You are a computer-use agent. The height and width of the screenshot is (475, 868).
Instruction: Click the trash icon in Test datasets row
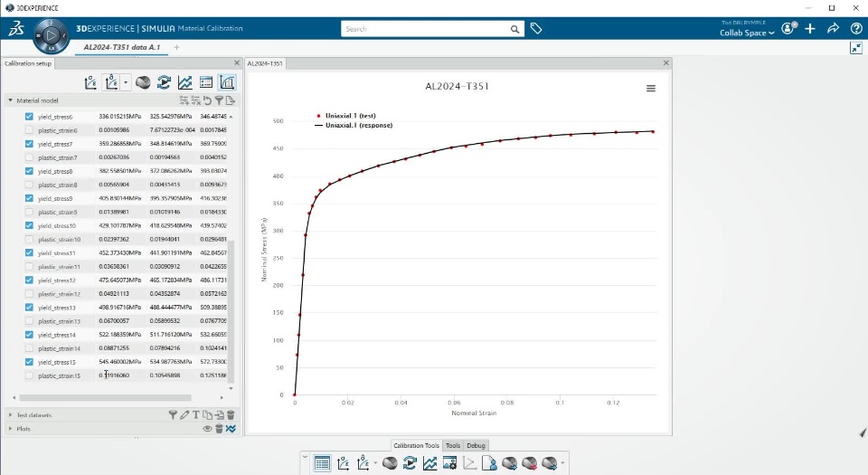(231, 414)
